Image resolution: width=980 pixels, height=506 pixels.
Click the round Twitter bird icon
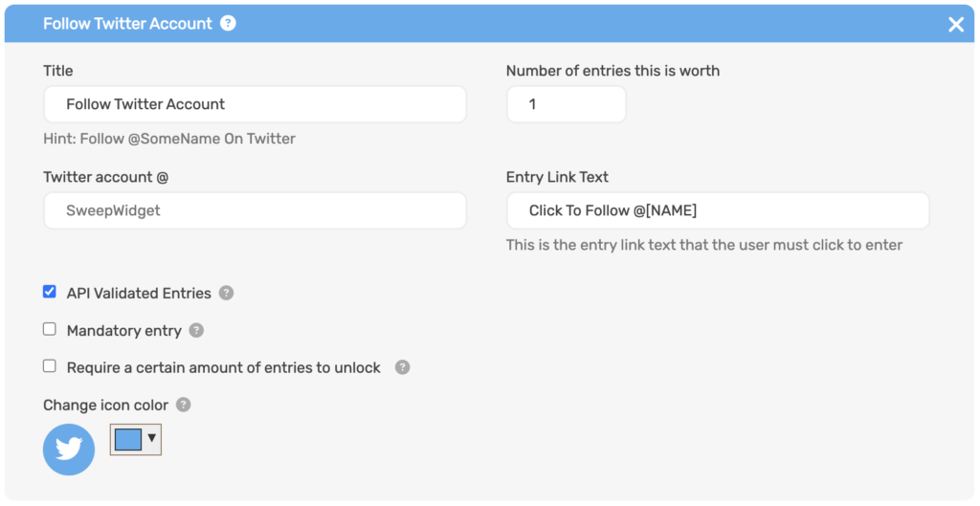coord(69,450)
